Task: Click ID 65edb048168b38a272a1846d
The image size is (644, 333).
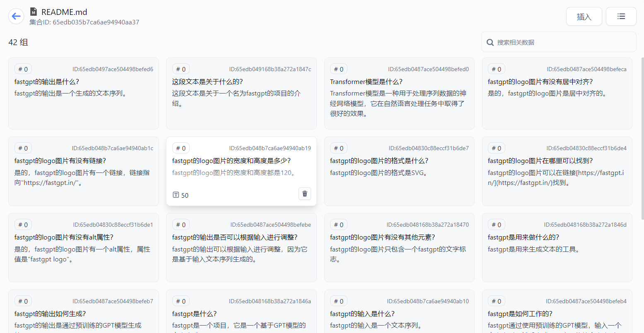Action: tap(585, 225)
